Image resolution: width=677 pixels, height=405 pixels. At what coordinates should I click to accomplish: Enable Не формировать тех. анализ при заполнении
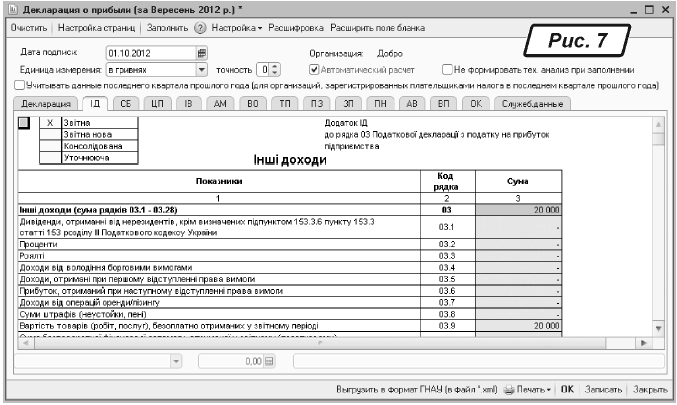click(x=446, y=70)
